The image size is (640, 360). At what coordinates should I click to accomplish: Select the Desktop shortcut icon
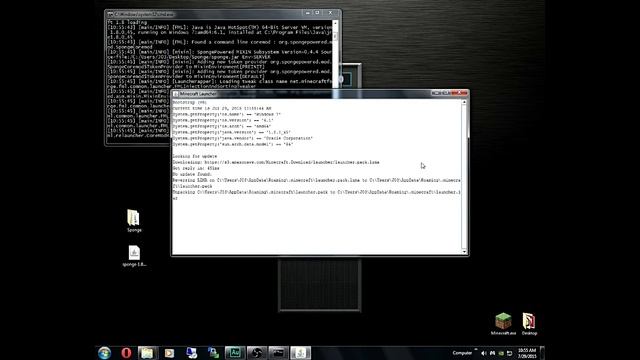pos(529,324)
